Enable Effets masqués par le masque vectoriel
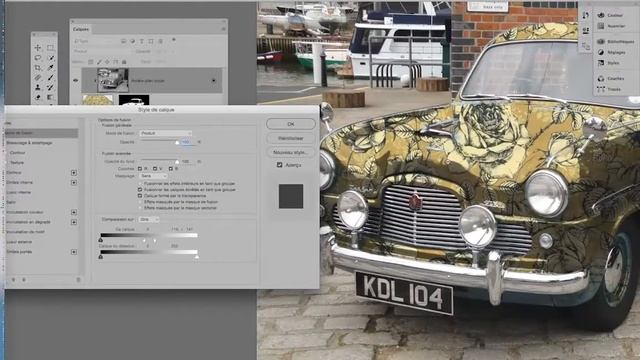This screenshot has height=360, width=640. [x=140, y=208]
